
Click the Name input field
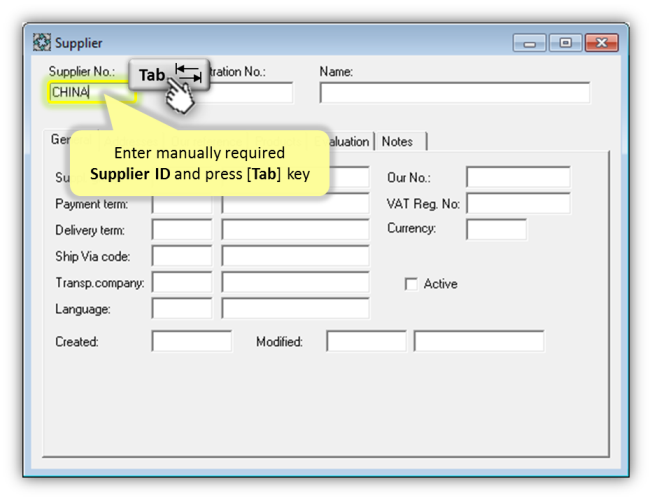(454, 92)
